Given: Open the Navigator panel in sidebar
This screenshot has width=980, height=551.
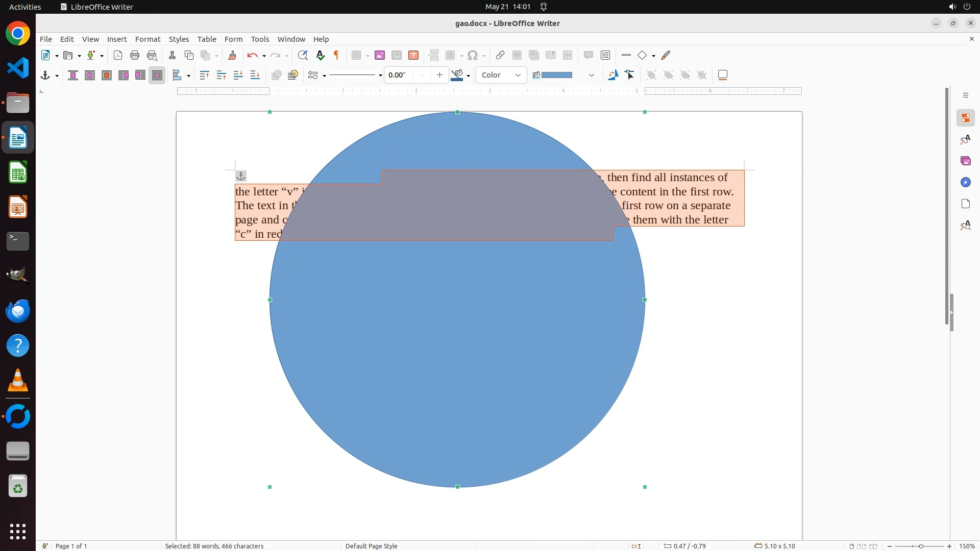Looking at the screenshot, I should (x=965, y=182).
